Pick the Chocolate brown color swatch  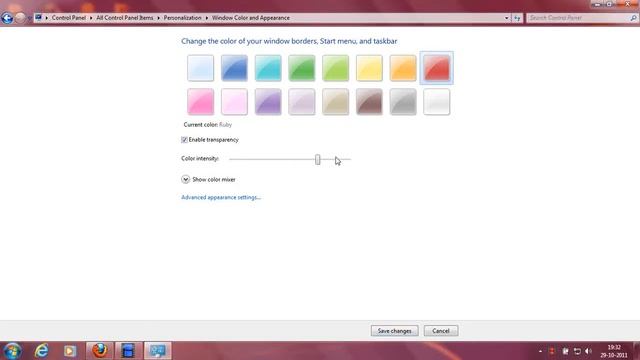click(x=369, y=102)
